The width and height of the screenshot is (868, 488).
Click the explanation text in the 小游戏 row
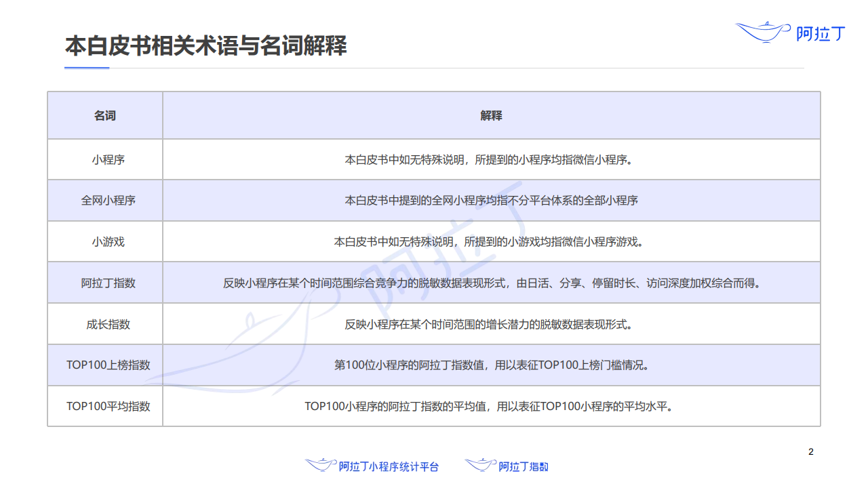point(491,242)
